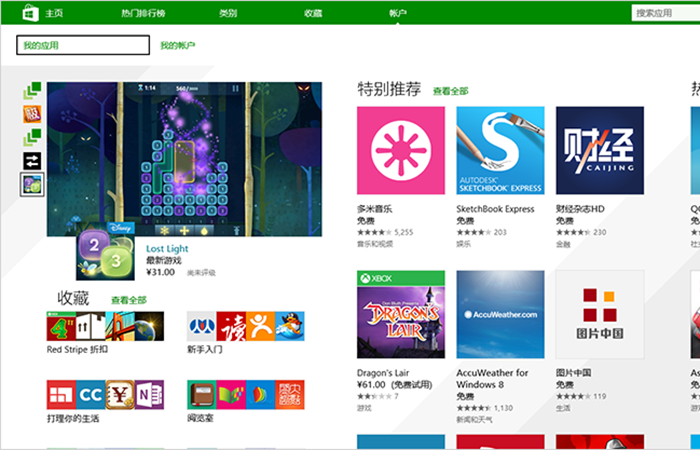Viewport: 700px width, 450px height.
Task: Select 收藏 in the green navigation bar
Action: (x=313, y=13)
